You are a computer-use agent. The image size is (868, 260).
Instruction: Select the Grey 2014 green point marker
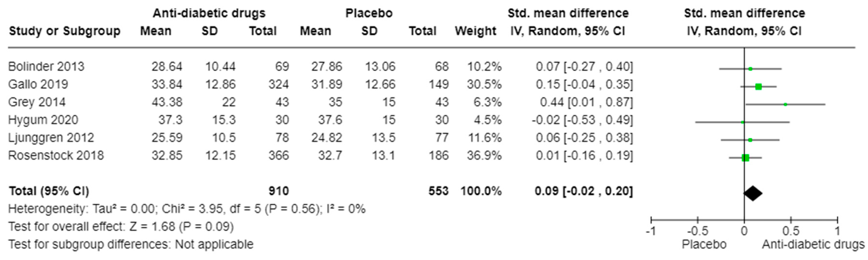tap(785, 104)
